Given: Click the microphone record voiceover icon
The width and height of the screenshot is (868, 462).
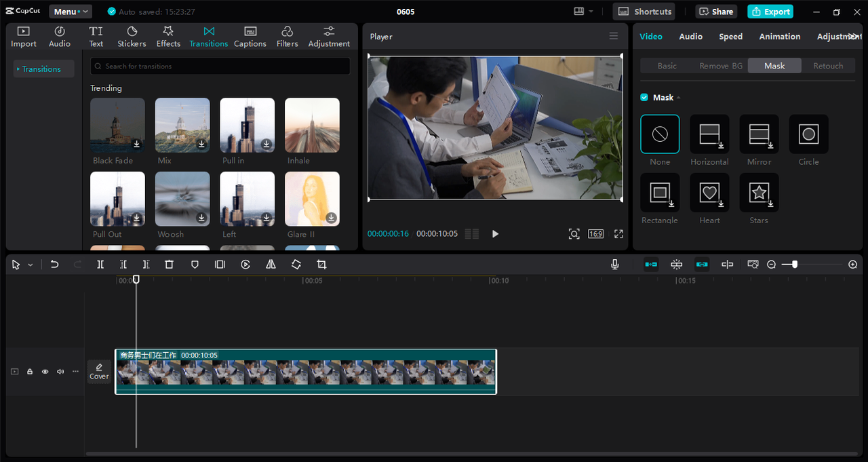Looking at the screenshot, I should tap(615, 265).
